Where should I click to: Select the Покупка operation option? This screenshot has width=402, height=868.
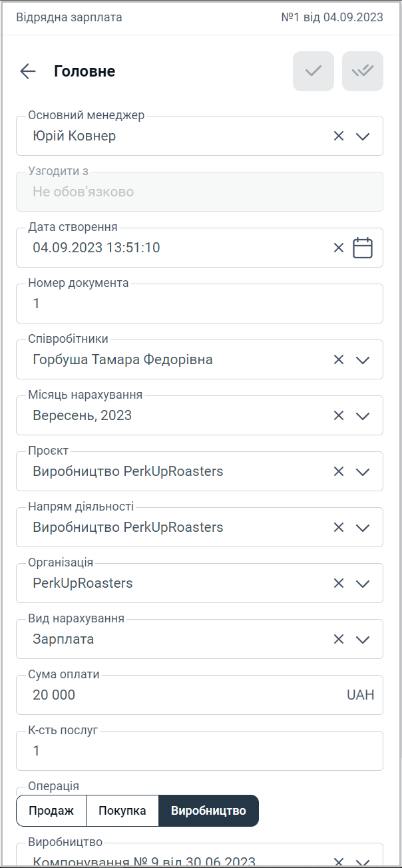click(122, 811)
